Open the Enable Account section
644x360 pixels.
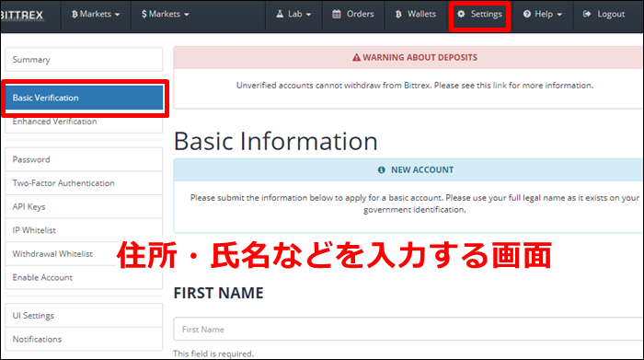[84, 277]
